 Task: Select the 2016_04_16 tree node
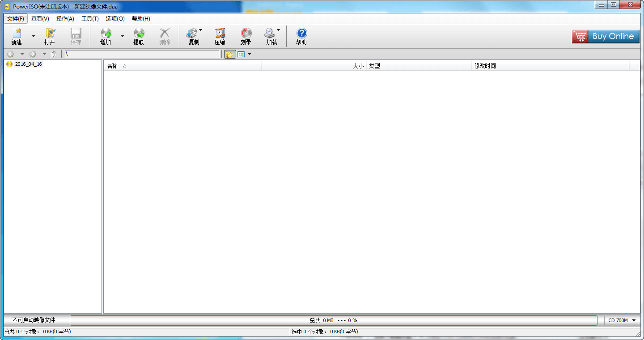(x=29, y=64)
